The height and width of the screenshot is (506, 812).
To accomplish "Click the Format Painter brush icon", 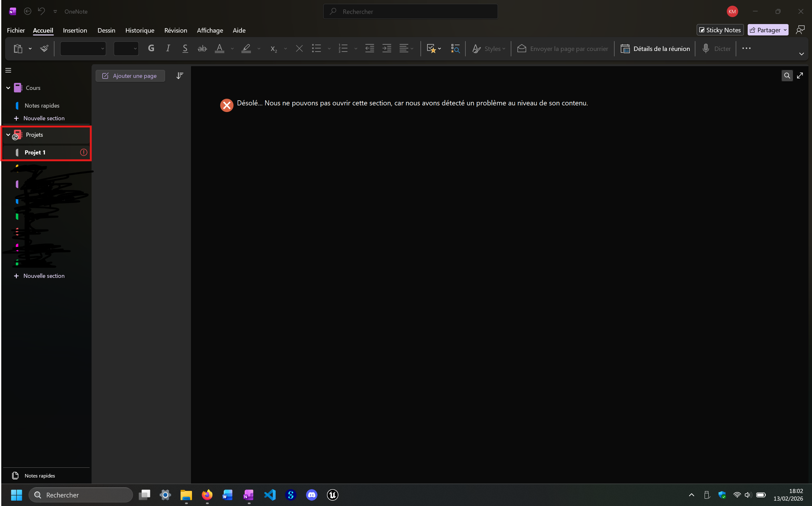I will pos(44,48).
